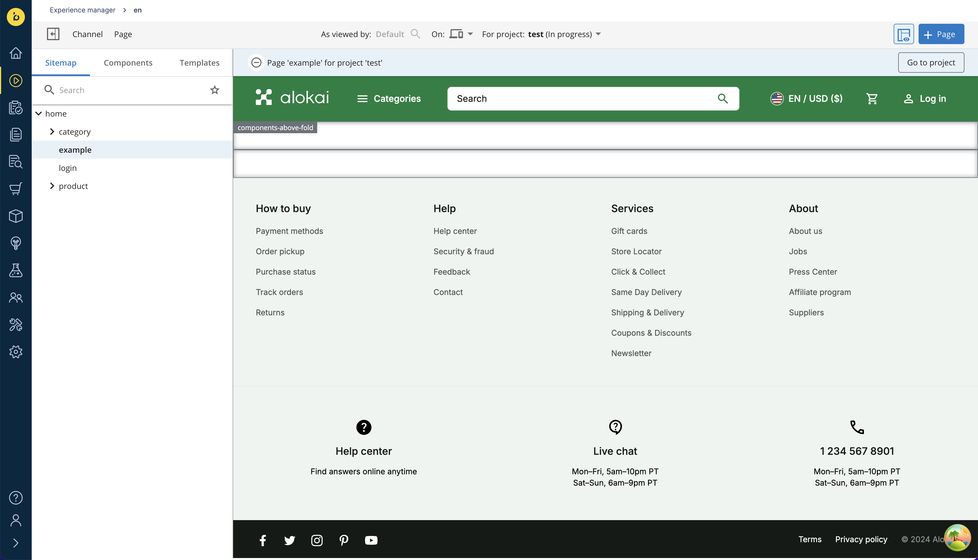Open the YouTube footer icon
Image resolution: width=978 pixels, height=560 pixels.
(x=371, y=540)
